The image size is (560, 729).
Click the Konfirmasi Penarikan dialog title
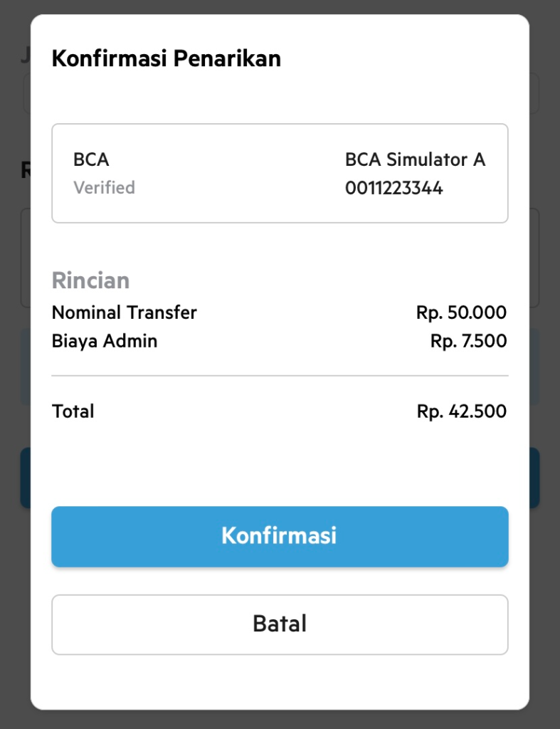click(x=167, y=58)
